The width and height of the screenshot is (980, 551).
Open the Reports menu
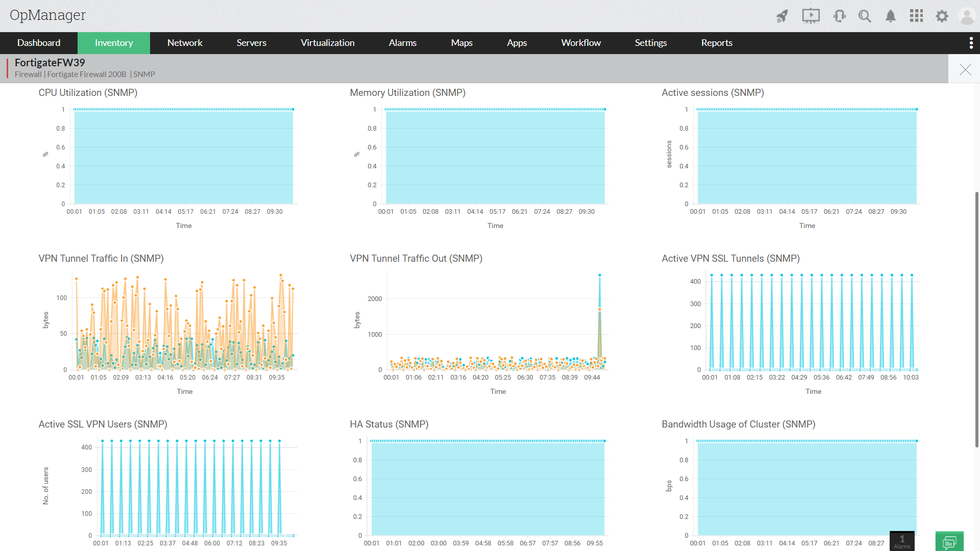[x=717, y=43]
